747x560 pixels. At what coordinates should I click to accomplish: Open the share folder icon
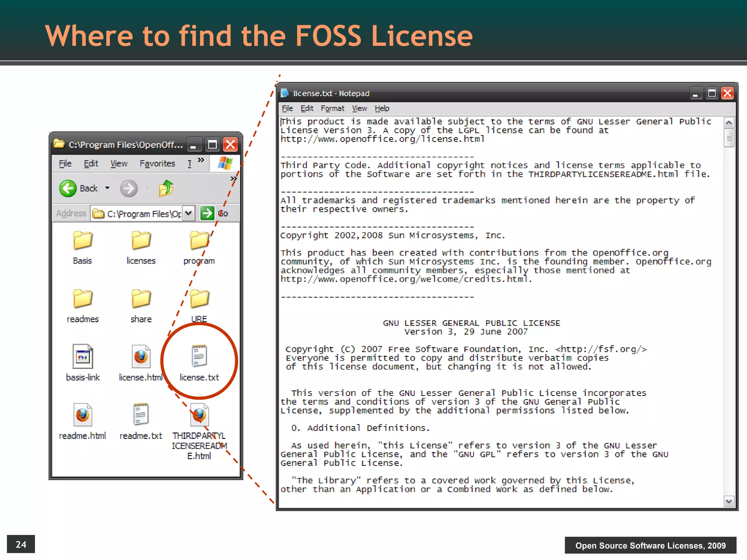pos(141,299)
